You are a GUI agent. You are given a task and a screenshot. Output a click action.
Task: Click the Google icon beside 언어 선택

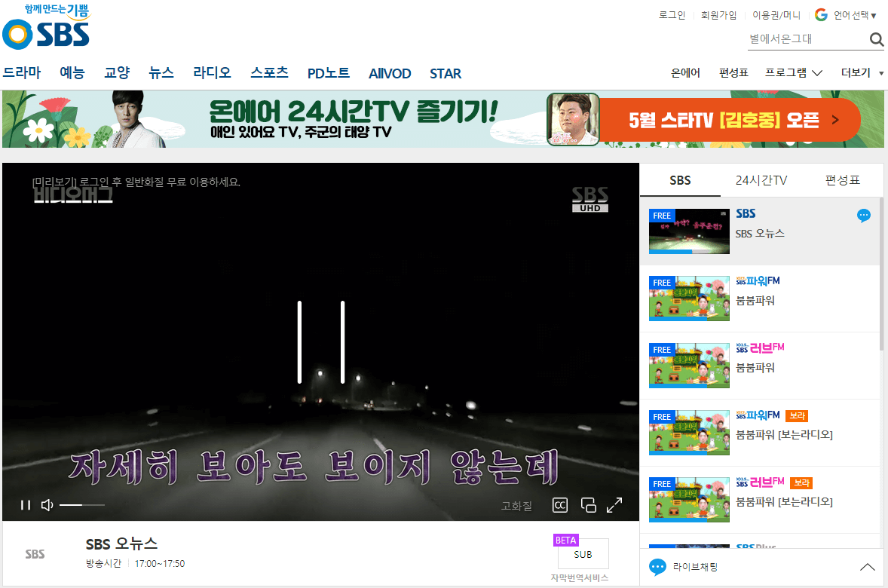pos(821,15)
